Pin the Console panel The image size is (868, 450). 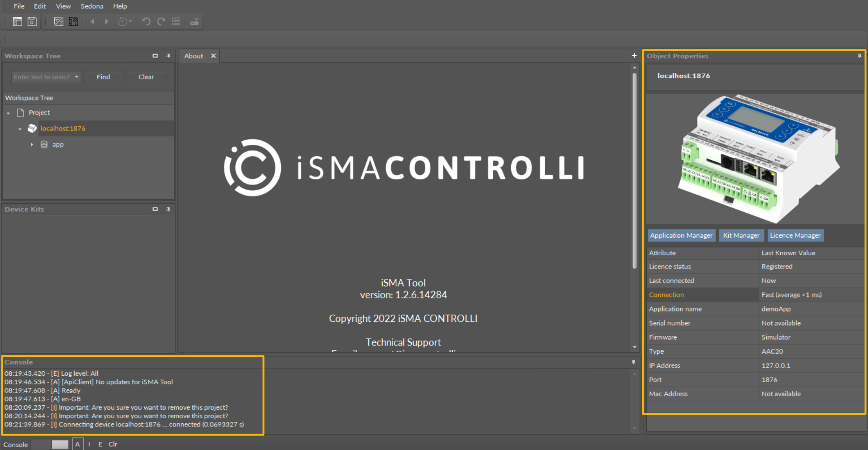(633, 362)
